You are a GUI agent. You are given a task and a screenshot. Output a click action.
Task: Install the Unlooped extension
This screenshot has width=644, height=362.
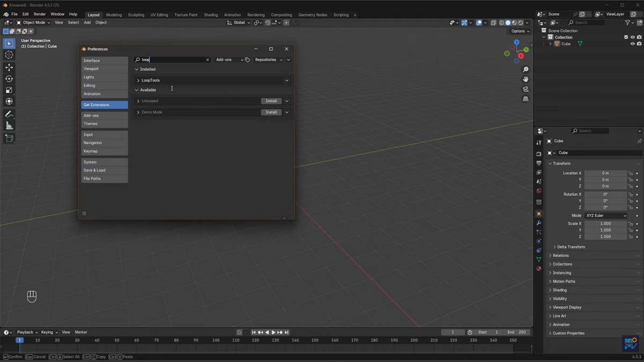pos(271,101)
